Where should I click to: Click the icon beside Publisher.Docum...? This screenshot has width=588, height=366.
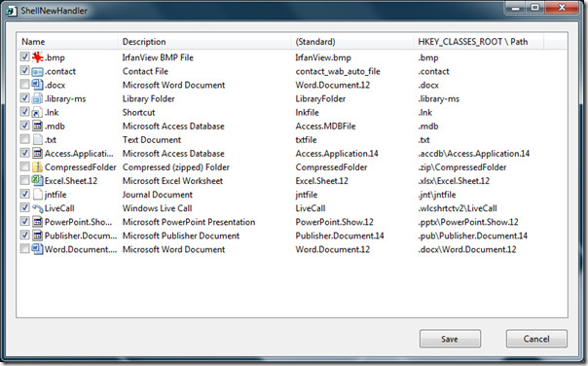tap(37, 236)
